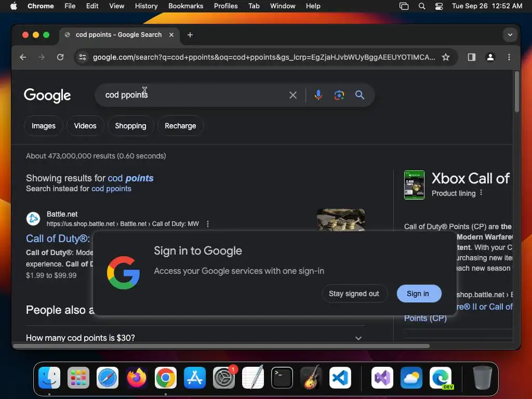The width and height of the screenshot is (532, 399).
Task: Open the Bookmarks menu
Action: pyautogui.click(x=185, y=6)
